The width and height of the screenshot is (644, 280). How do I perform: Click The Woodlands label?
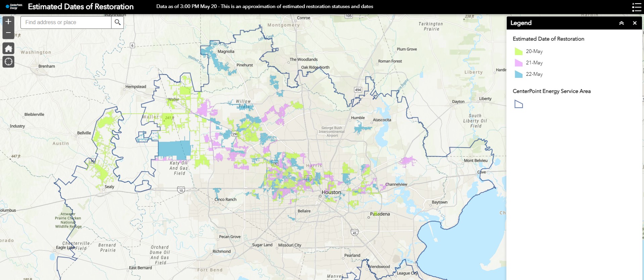click(x=304, y=59)
